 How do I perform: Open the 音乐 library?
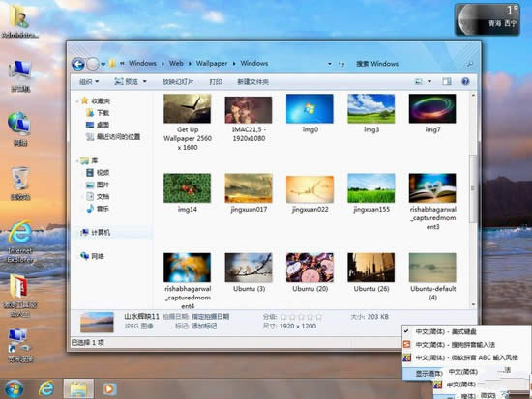[98, 208]
